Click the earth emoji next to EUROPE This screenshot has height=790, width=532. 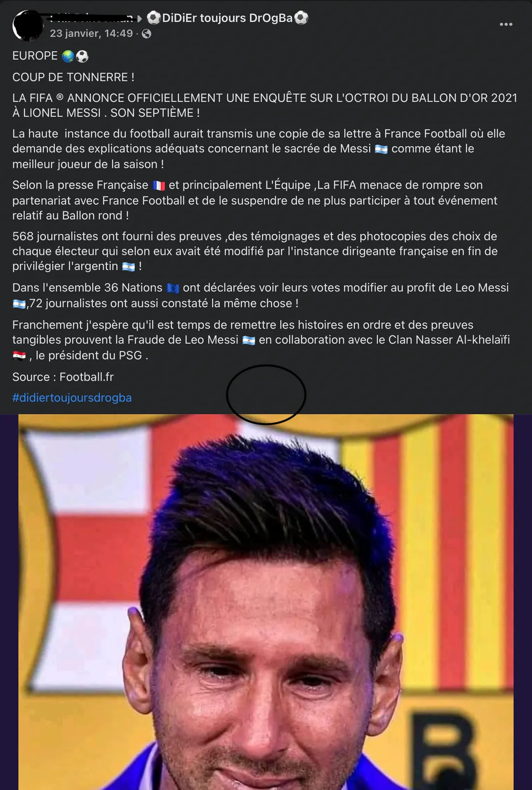click(68, 57)
